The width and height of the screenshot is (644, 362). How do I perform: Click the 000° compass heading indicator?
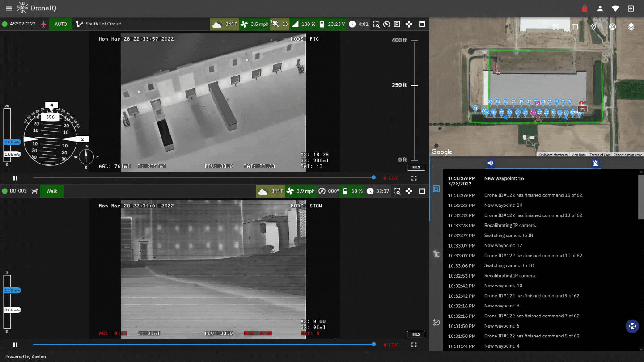[x=329, y=191]
